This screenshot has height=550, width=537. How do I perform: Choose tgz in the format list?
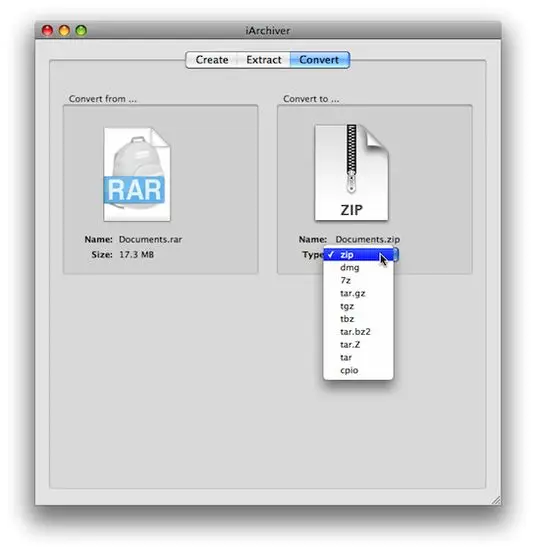(358, 306)
